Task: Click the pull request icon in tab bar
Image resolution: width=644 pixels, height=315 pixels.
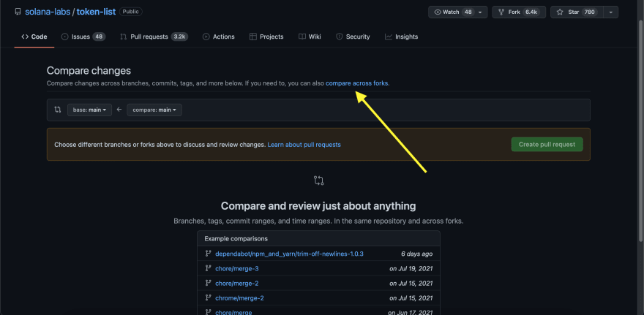Action: [123, 37]
